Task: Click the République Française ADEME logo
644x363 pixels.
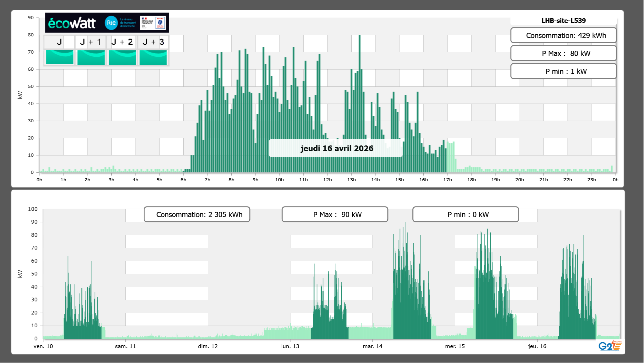Action: [153, 23]
